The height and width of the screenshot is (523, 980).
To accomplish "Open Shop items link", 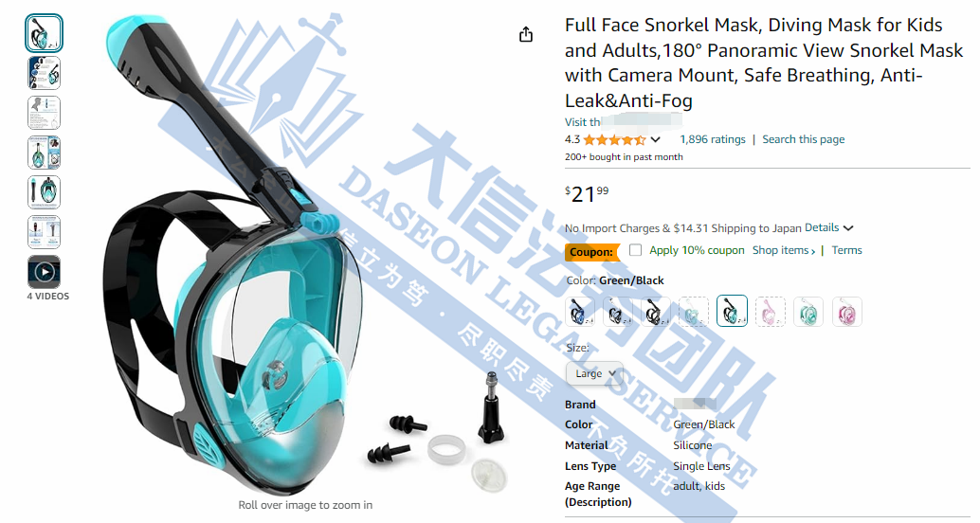I will point(784,250).
